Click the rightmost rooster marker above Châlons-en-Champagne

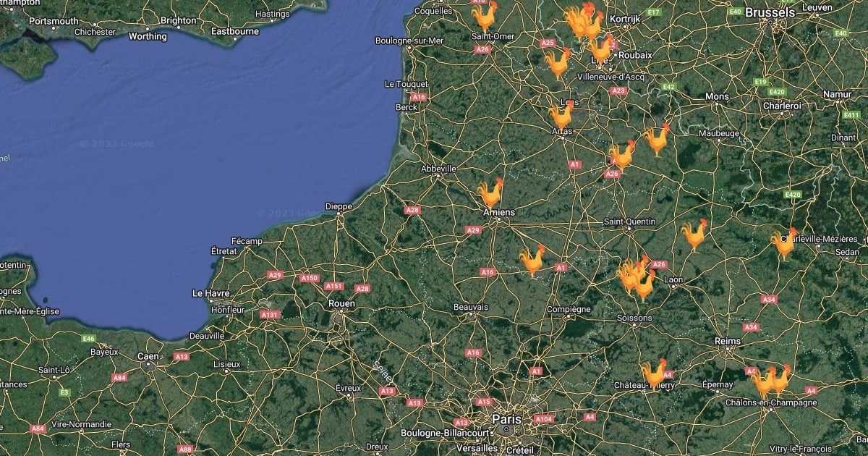779,379
